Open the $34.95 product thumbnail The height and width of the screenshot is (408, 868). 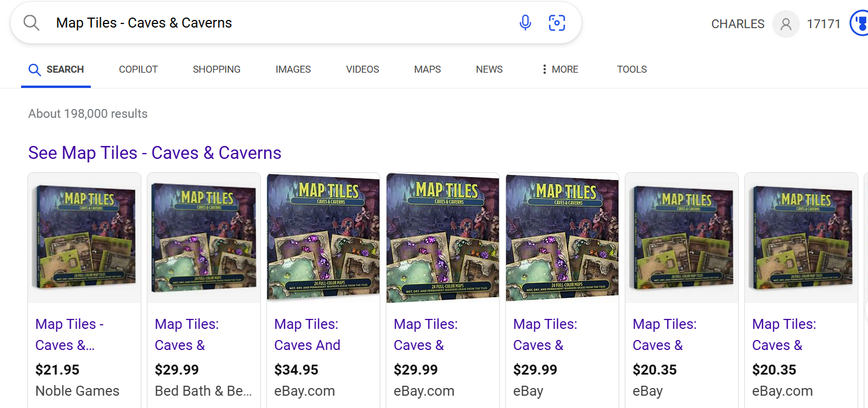click(x=323, y=237)
